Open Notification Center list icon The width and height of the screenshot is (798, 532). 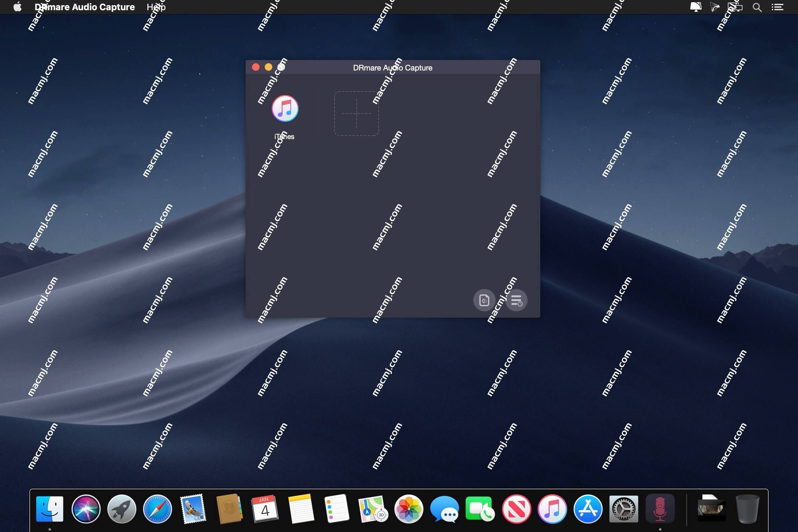[x=777, y=7]
